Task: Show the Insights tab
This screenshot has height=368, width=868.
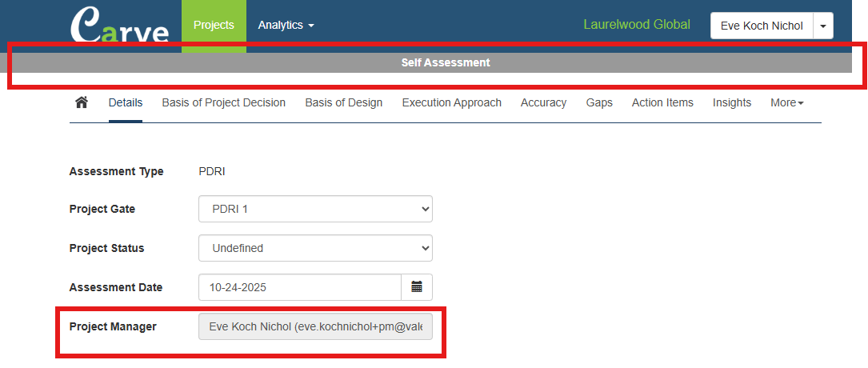Action: coord(731,102)
